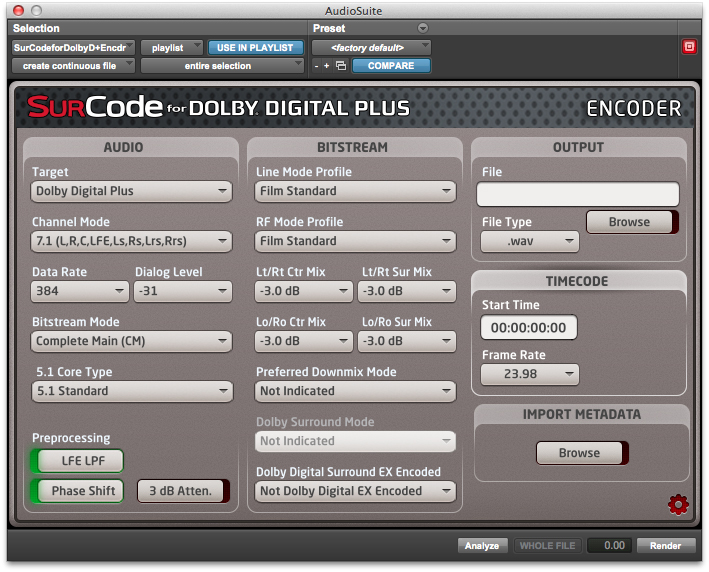Toggle the Phase Shift preprocessing button
This screenshot has width=709, height=572.
click(77, 491)
